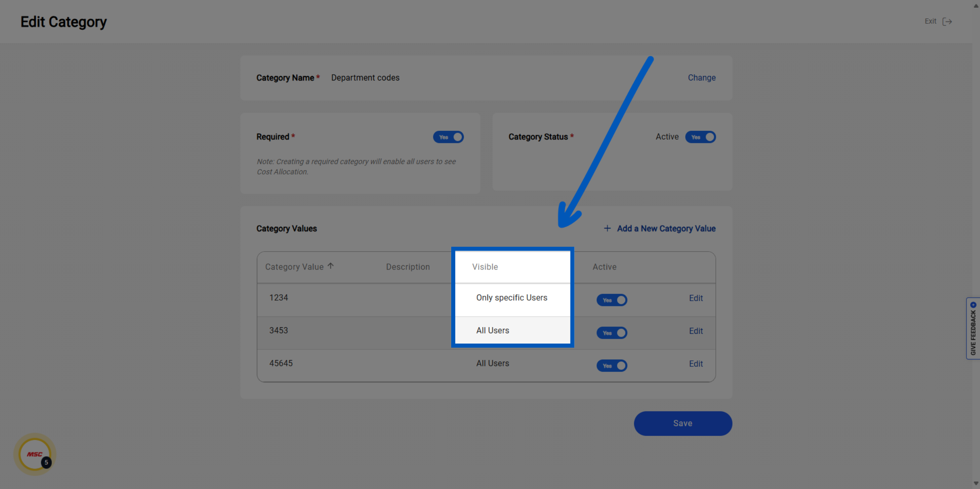Open the MSC circular badge widget
Viewport: 980px width, 489px height.
coord(35,454)
